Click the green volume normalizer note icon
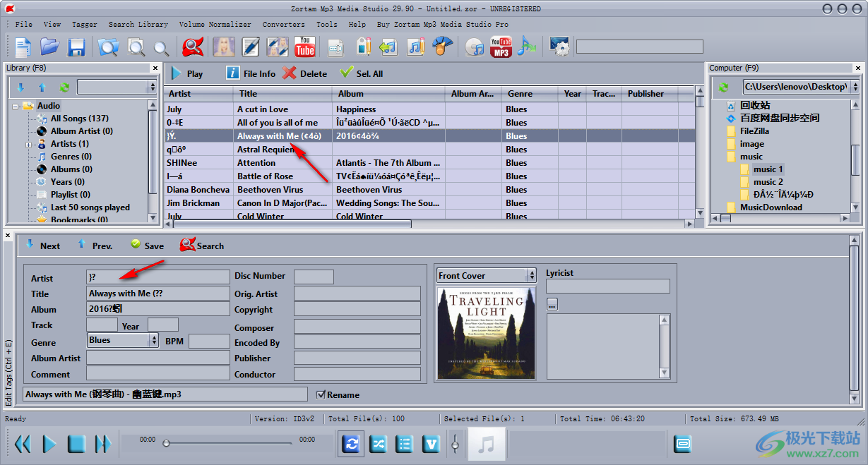 click(526, 47)
